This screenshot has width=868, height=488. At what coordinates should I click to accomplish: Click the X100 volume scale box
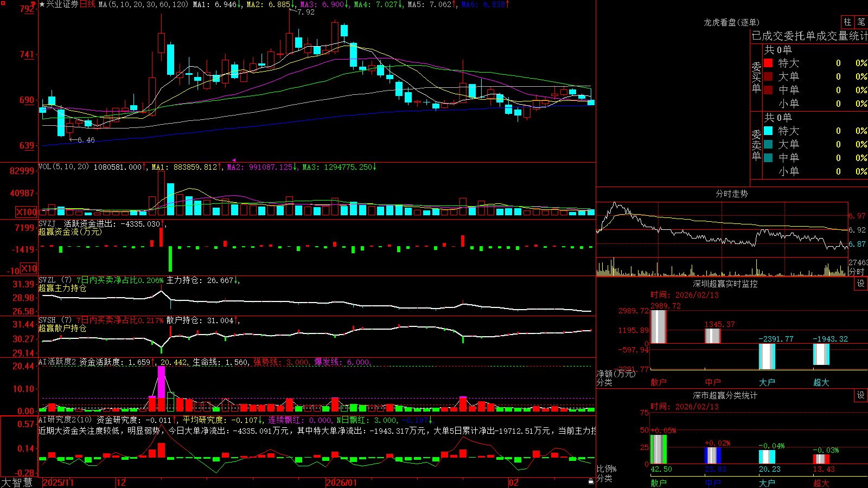[x=26, y=212]
